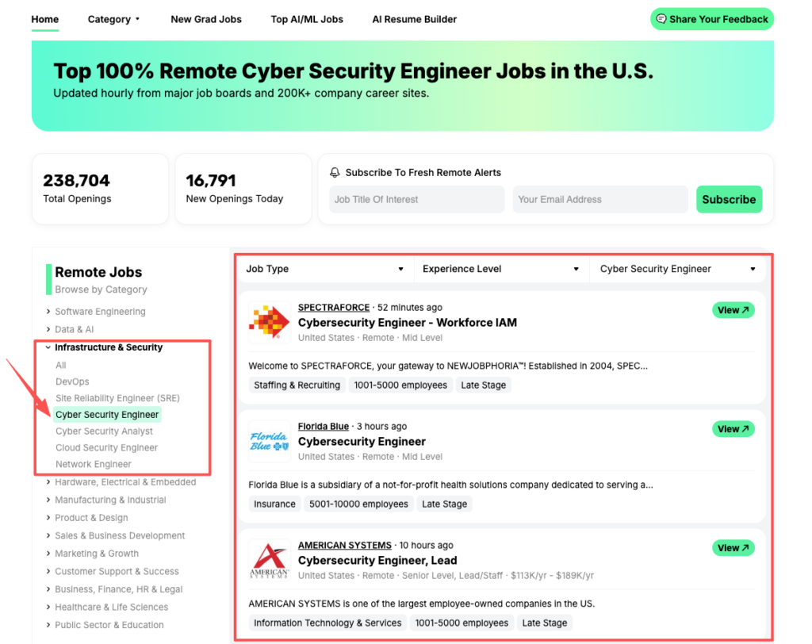Click the speech bubble icon in Share Your Feedback
812x644 pixels.
click(x=661, y=18)
